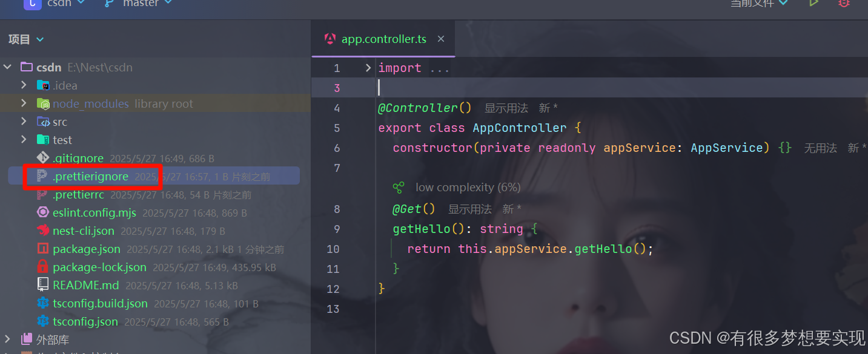Click the complexity graph icon above @Get
This screenshot has width=868, height=354.
click(399, 188)
